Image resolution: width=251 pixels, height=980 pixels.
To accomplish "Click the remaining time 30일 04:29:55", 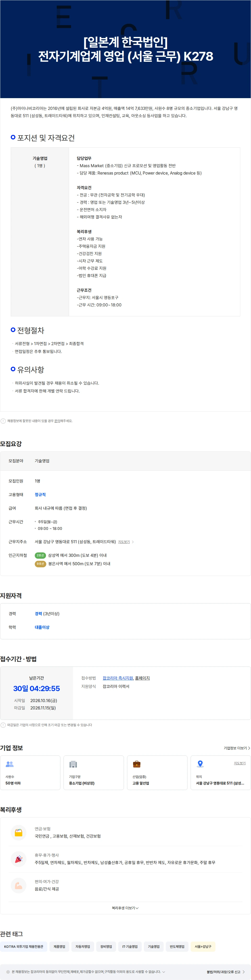I will coord(37,688).
